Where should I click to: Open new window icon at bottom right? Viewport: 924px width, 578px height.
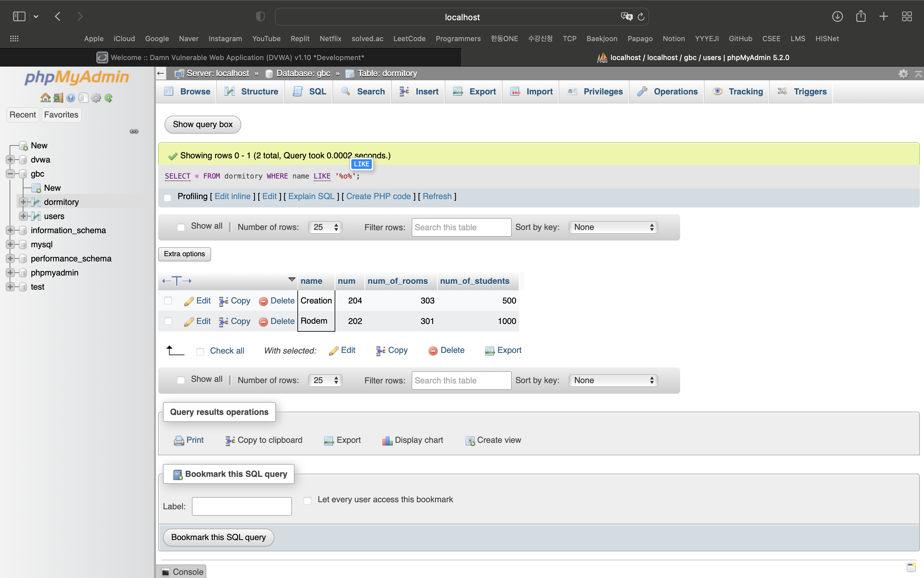(x=911, y=567)
